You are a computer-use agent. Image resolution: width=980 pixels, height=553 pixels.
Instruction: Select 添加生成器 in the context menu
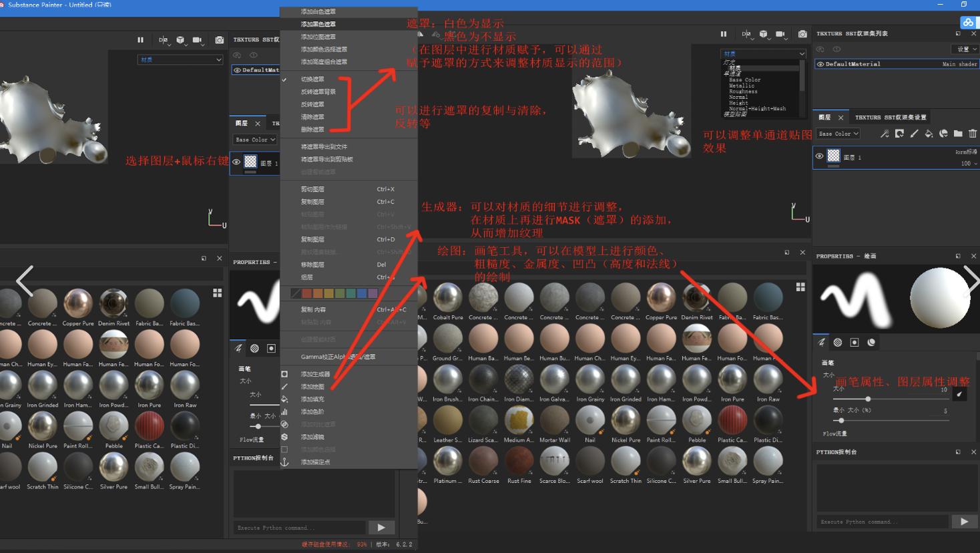[315, 374]
